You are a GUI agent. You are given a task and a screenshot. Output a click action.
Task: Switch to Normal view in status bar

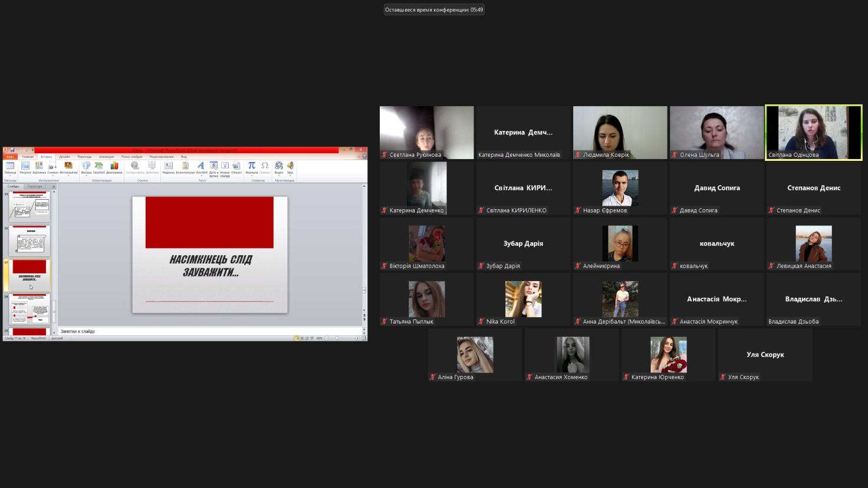[x=297, y=338]
